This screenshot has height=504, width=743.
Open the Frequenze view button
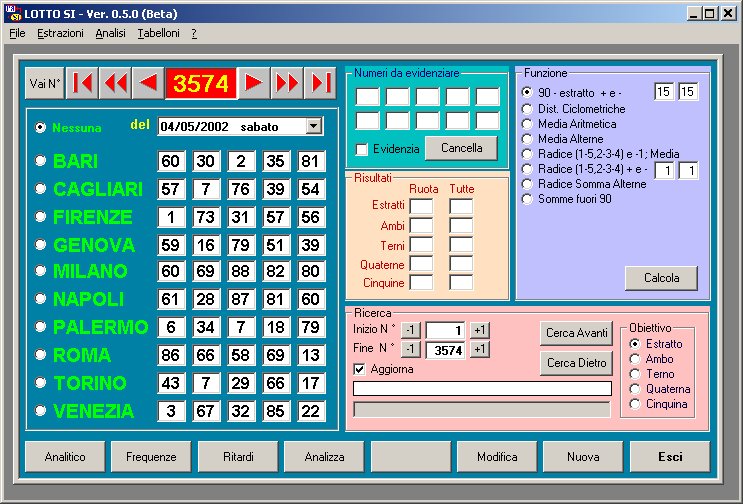click(x=150, y=457)
